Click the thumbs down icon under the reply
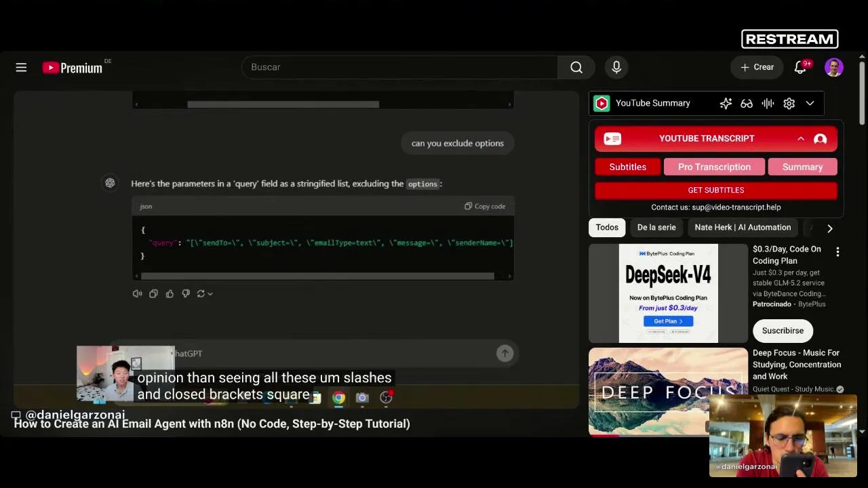This screenshot has height=488, width=868. tap(186, 293)
